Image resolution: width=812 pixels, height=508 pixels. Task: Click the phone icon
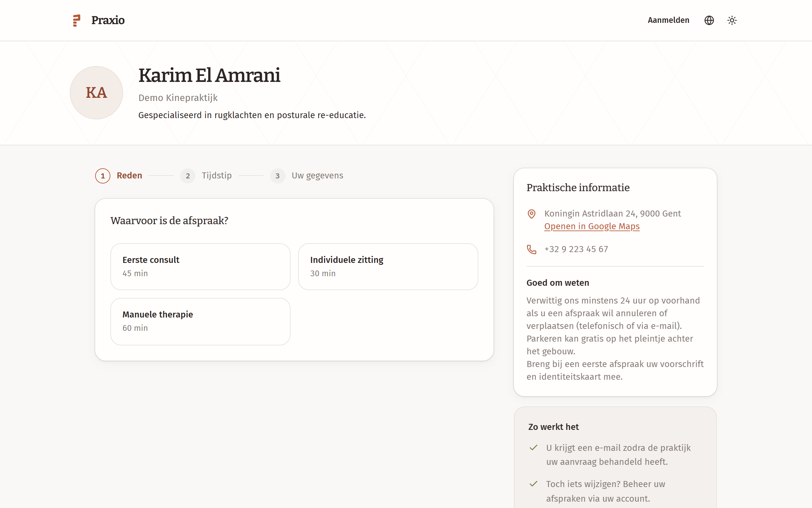pos(532,249)
